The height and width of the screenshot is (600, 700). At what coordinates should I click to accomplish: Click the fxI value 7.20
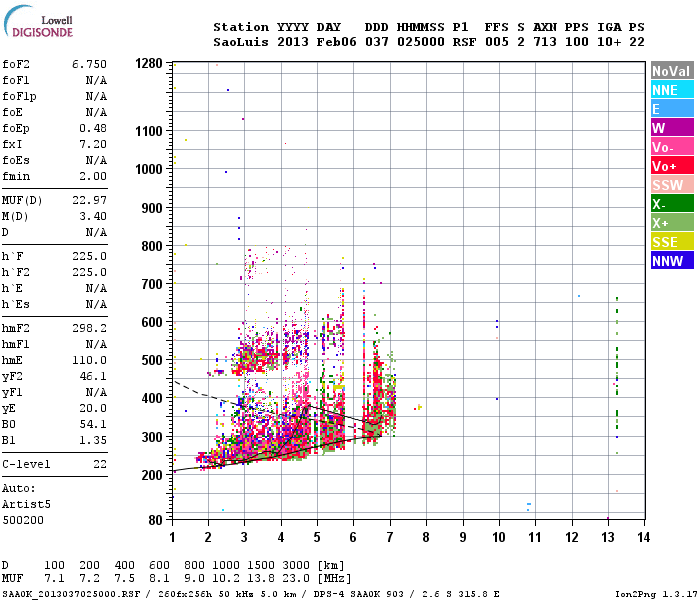(93, 144)
